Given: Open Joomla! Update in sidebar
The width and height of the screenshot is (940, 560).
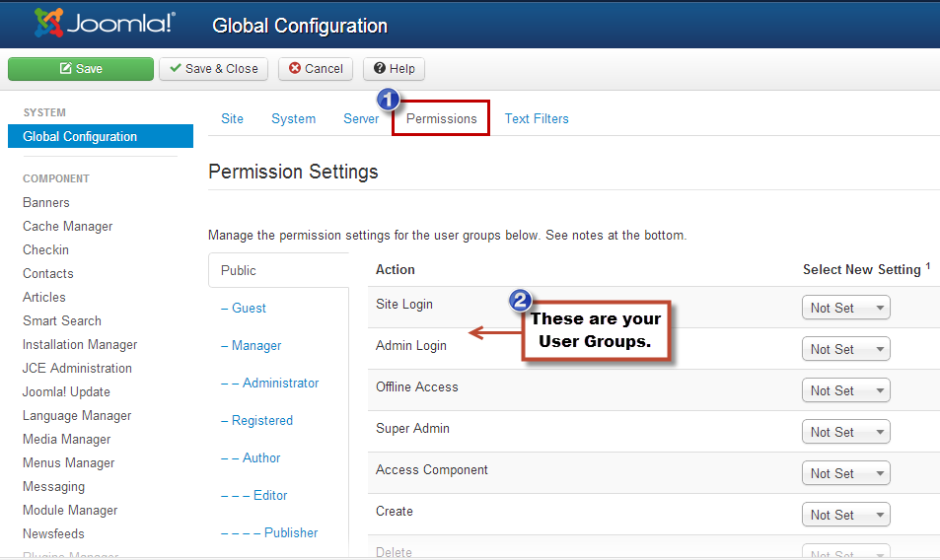Looking at the screenshot, I should click(x=66, y=391).
